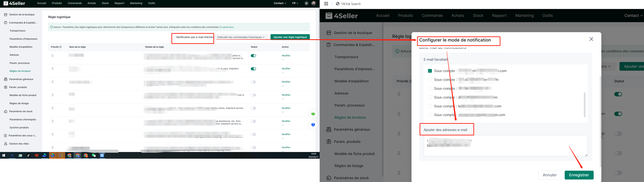Open WPS Office from the taskbar
The height and width of the screenshot is (182, 644).
[36, 155]
